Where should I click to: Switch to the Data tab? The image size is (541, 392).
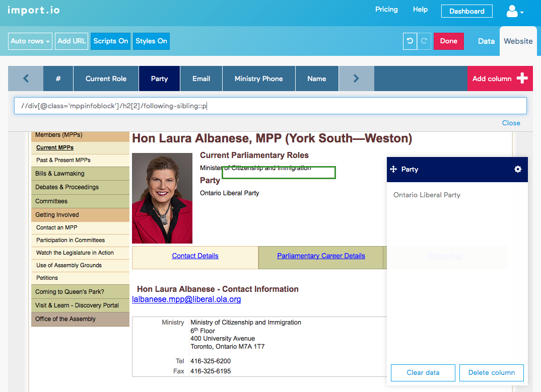click(x=486, y=41)
